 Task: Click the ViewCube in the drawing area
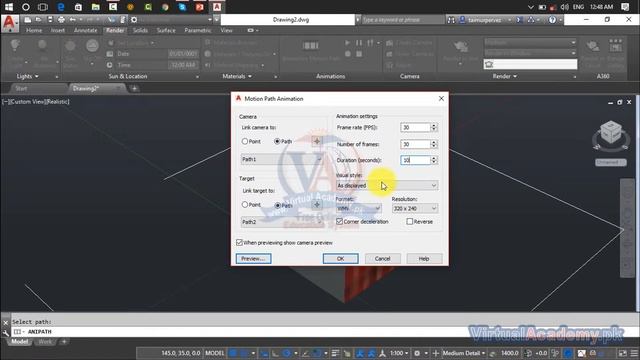coord(611,133)
